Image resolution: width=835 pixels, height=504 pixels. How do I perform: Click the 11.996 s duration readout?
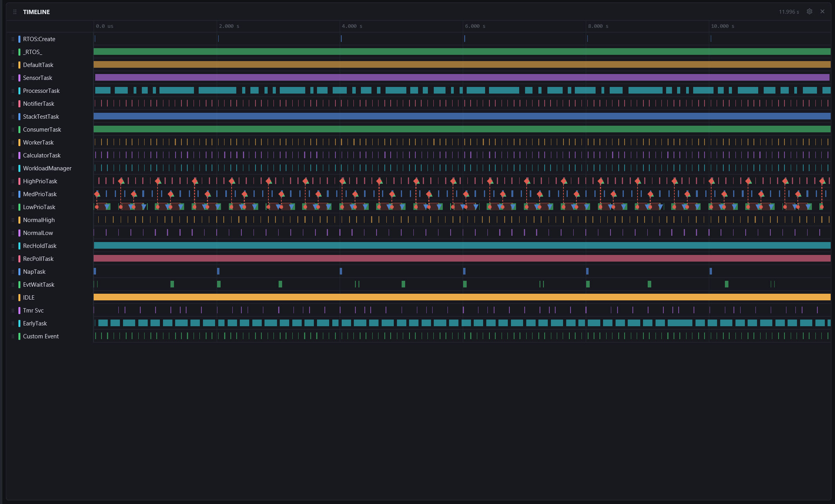click(x=789, y=12)
